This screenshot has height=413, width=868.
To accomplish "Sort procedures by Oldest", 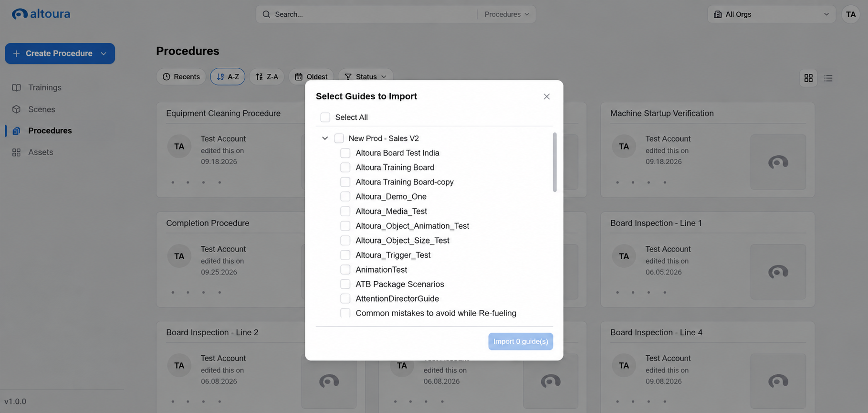I will click(311, 77).
